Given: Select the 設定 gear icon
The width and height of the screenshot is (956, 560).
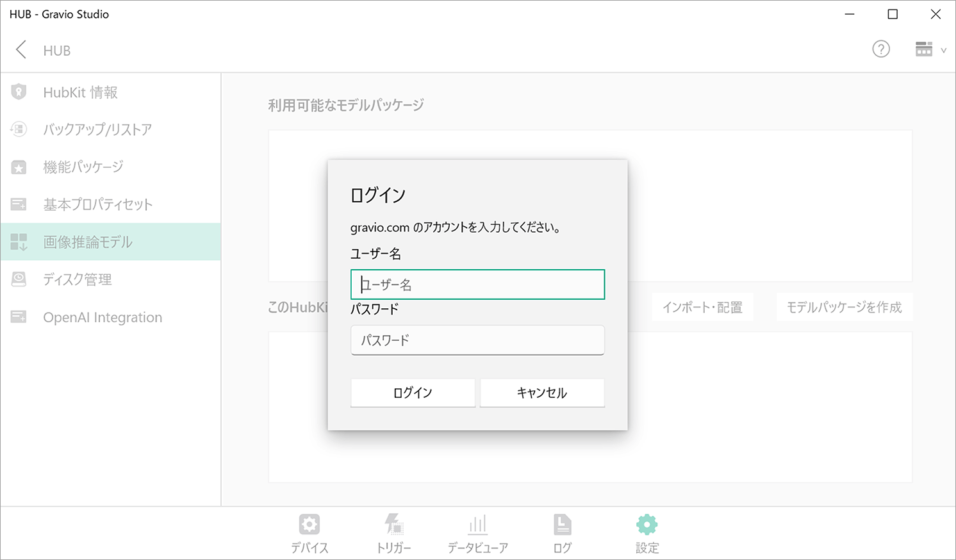Looking at the screenshot, I should coord(647,525).
